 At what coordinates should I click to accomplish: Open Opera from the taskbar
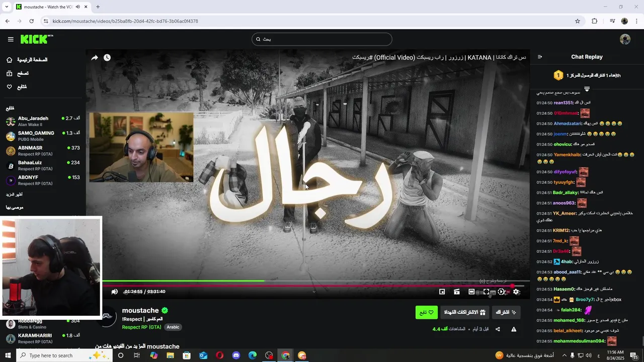point(219,355)
